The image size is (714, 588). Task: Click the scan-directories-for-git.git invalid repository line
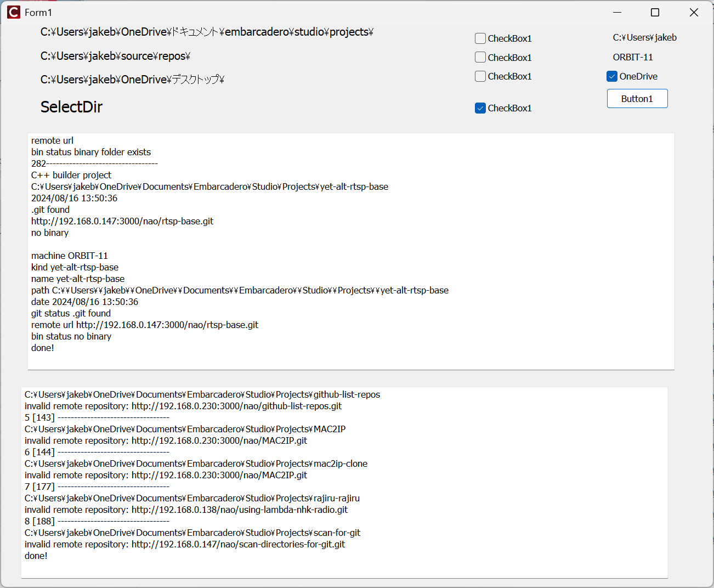click(185, 544)
